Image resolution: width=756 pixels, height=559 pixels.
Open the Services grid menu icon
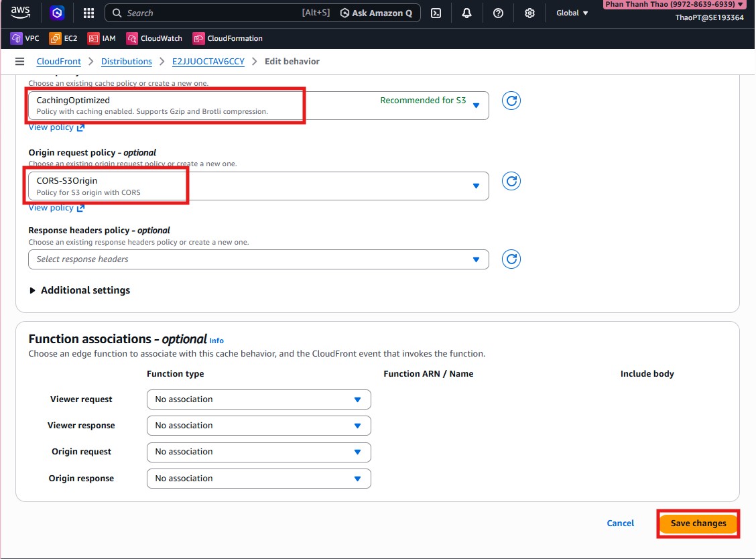[88, 13]
